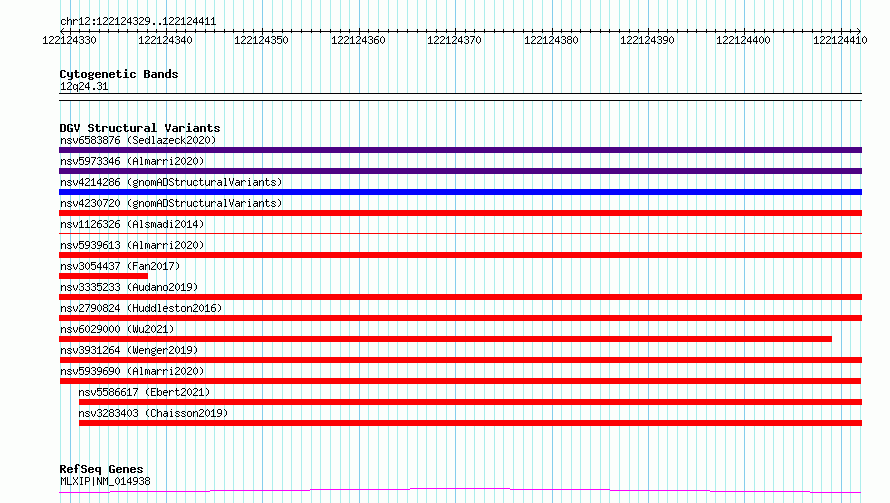890x503 pixels.
Task: Open the Cytogenetic Bands track heading
Action: point(119,74)
